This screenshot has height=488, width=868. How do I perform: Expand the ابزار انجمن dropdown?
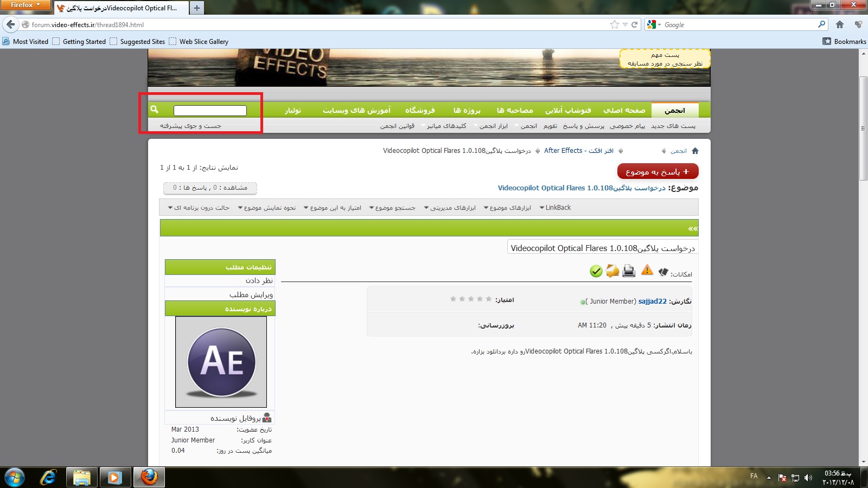point(491,126)
